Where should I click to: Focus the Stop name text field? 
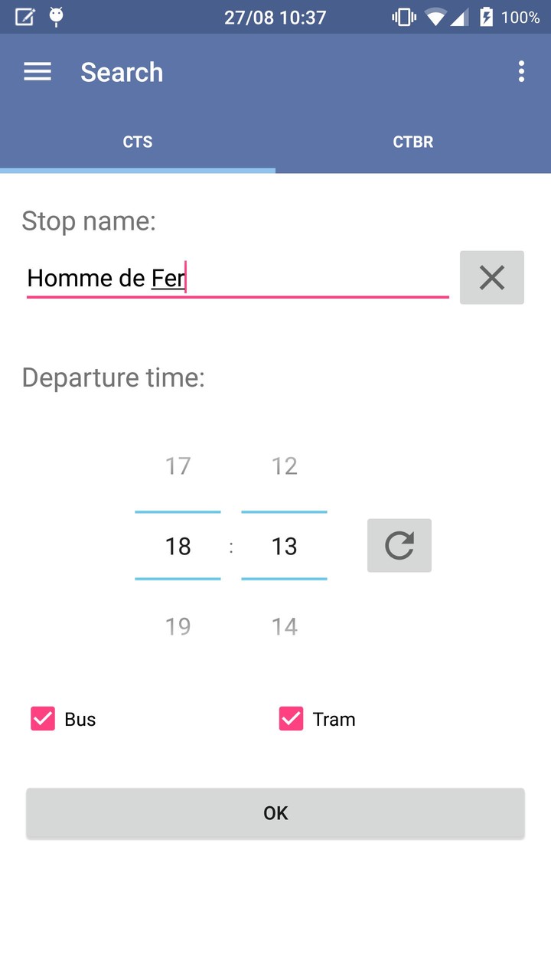(237, 278)
